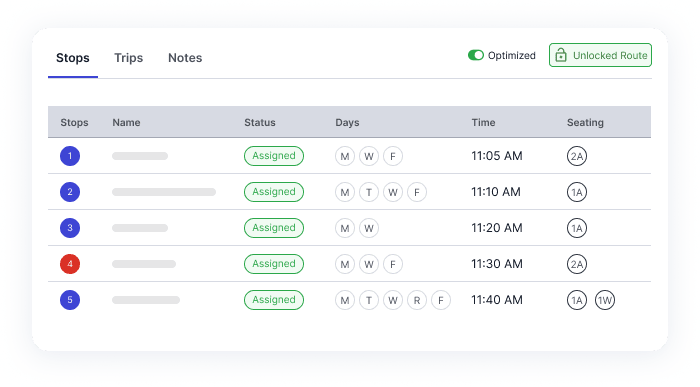The width and height of the screenshot is (700, 387).
Task: Toggle the R day chip in stop 5
Action: [x=417, y=300]
